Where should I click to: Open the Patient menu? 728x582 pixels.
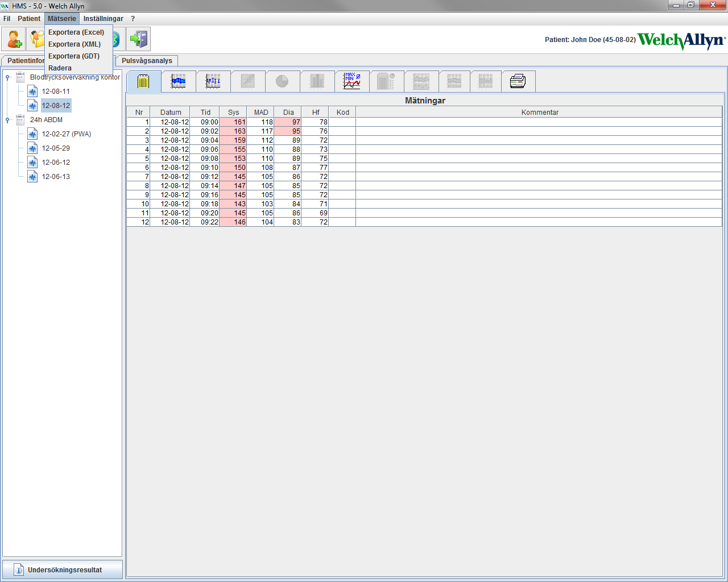point(29,19)
